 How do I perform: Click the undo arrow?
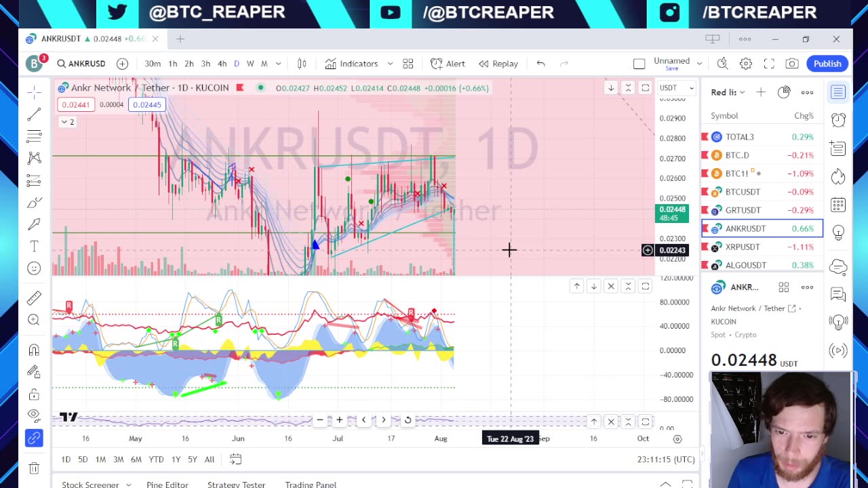pyautogui.click(x=540, y=64)
